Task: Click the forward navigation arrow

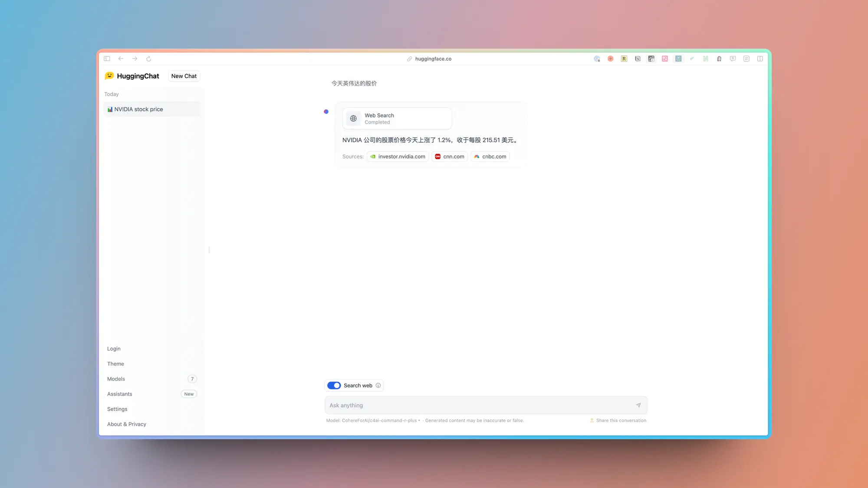Action: pyautogui.click(x=134, y=59)
